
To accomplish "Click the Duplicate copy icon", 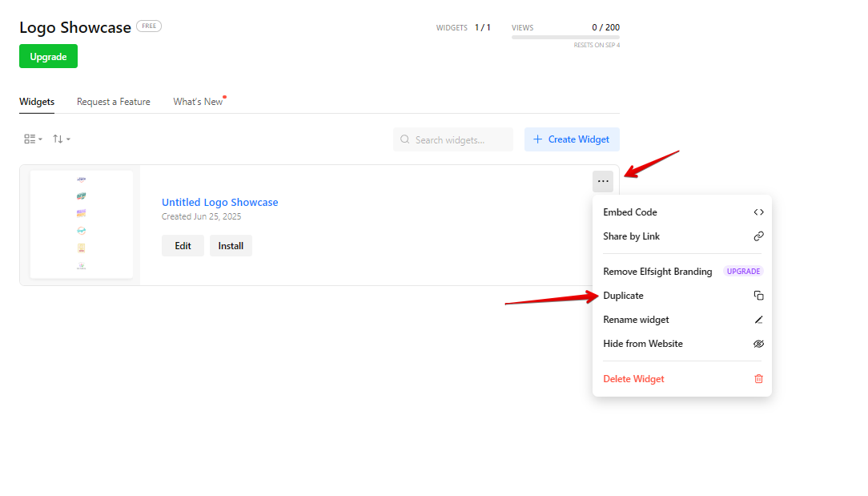I will 758,296.
